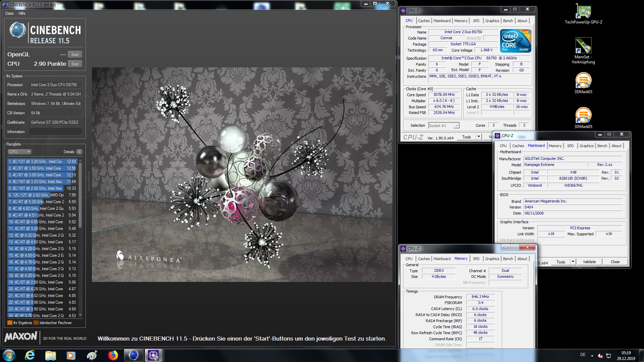The width and height of the screenshot is (644, 362).
Task: Click the rendered Cinebench scene image
Action: (x=242, y=175)
